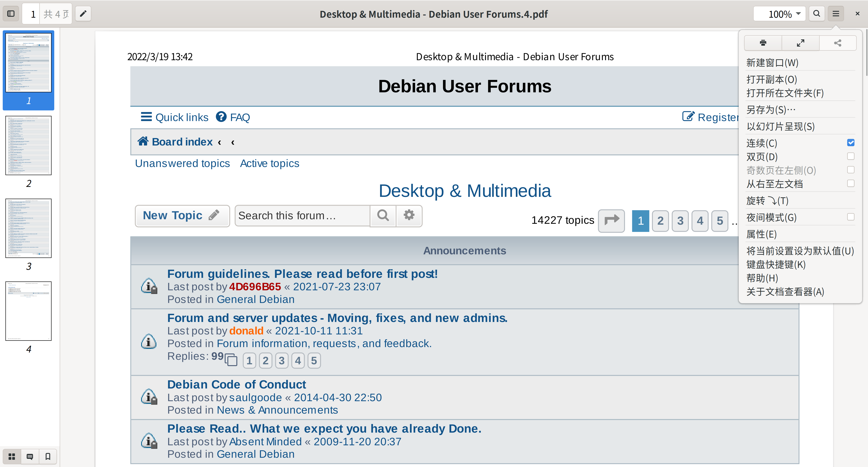The image size is (868, 467).
Task: Switch sidebar to bookmarks view
Action: click(x=48, y=457)
